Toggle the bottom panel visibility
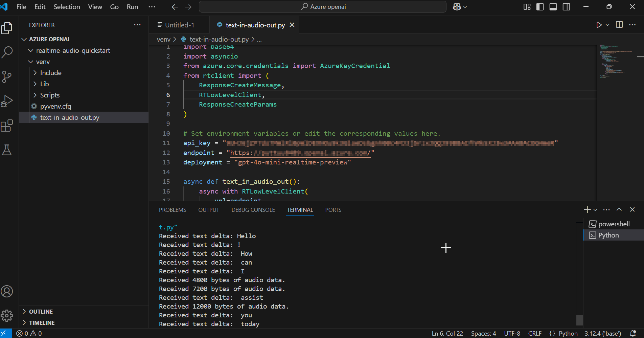 click(553, 7)
